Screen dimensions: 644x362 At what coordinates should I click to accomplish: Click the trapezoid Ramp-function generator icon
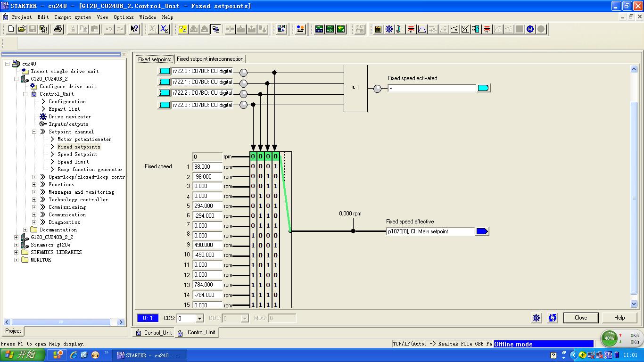click(422, 29)
